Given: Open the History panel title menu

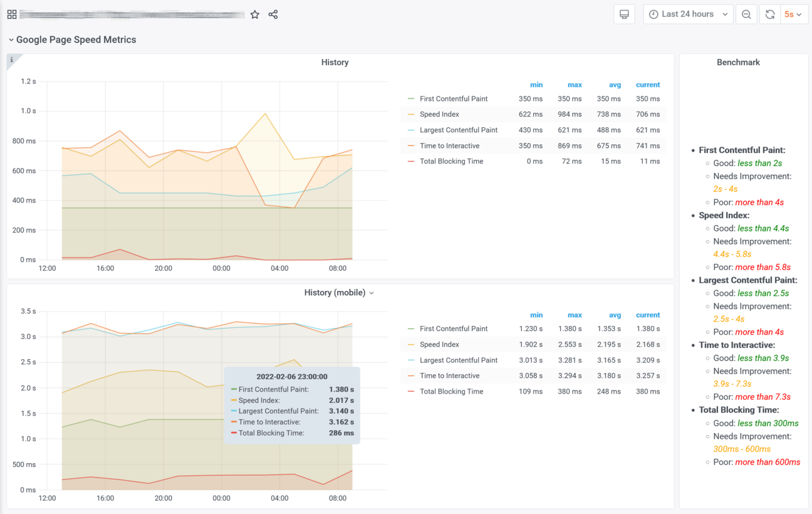Looking at the screenshot, I should pyautogui.click(x=335, y=62).
